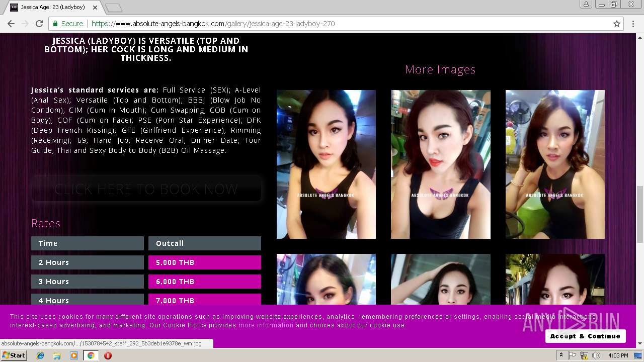
Task: Click the scrollbar down arrow
Action: tap(640, 344)
